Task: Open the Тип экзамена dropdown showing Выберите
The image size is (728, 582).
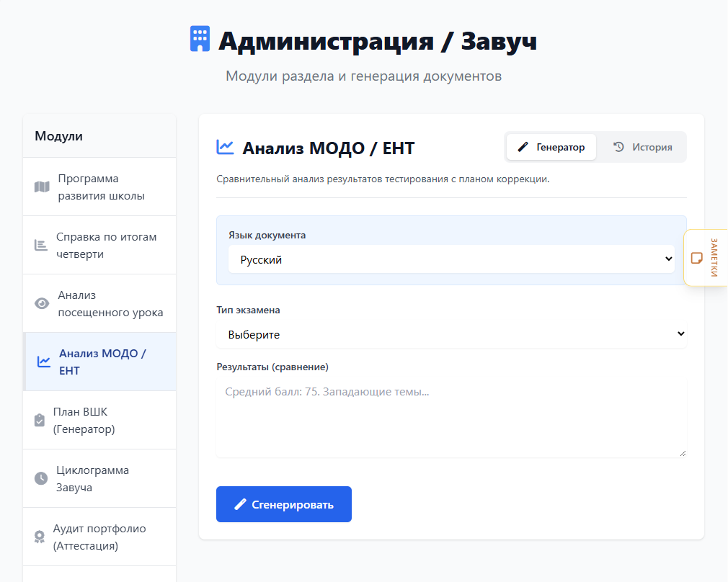Action: (451, 334)
